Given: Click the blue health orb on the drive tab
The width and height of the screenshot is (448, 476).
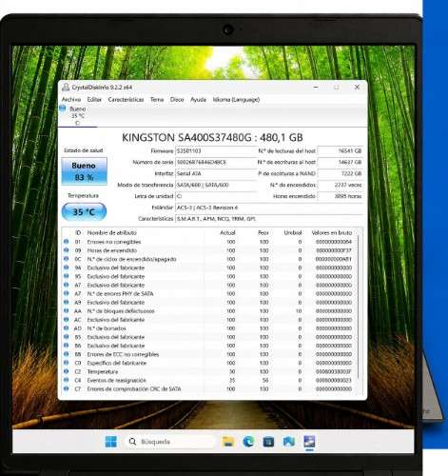Looking at the screenshot, I should pos(63,109).
